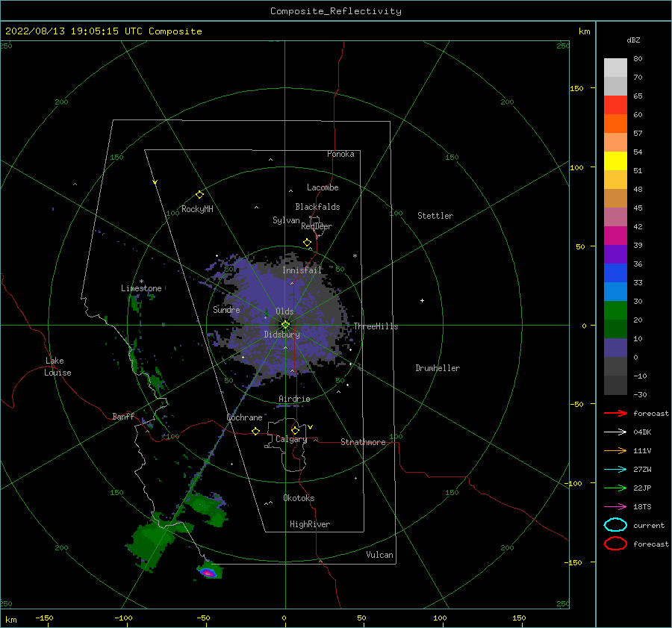Click the Strathmore label
The image size is (672, 628).
[363, 442]
